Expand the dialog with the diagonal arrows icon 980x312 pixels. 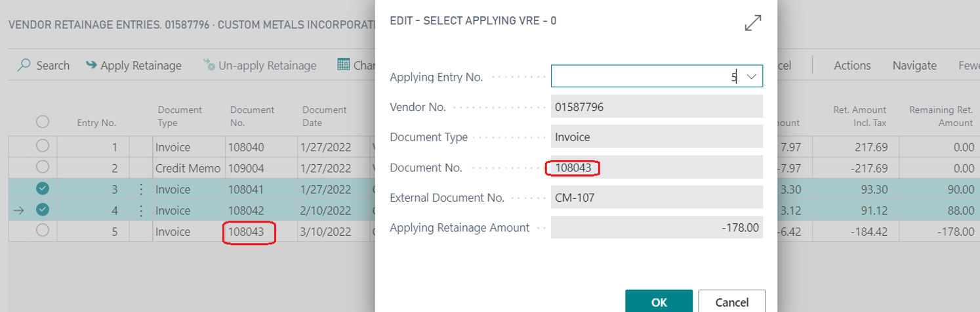(752, 23)
